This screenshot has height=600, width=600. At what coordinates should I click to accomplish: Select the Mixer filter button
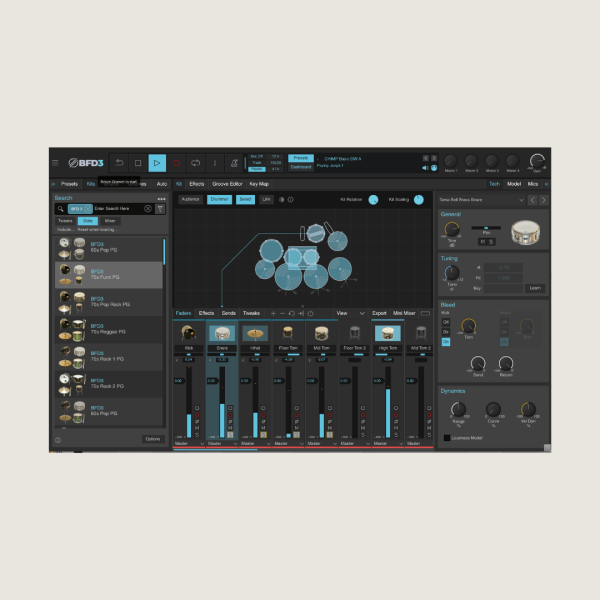110,221
